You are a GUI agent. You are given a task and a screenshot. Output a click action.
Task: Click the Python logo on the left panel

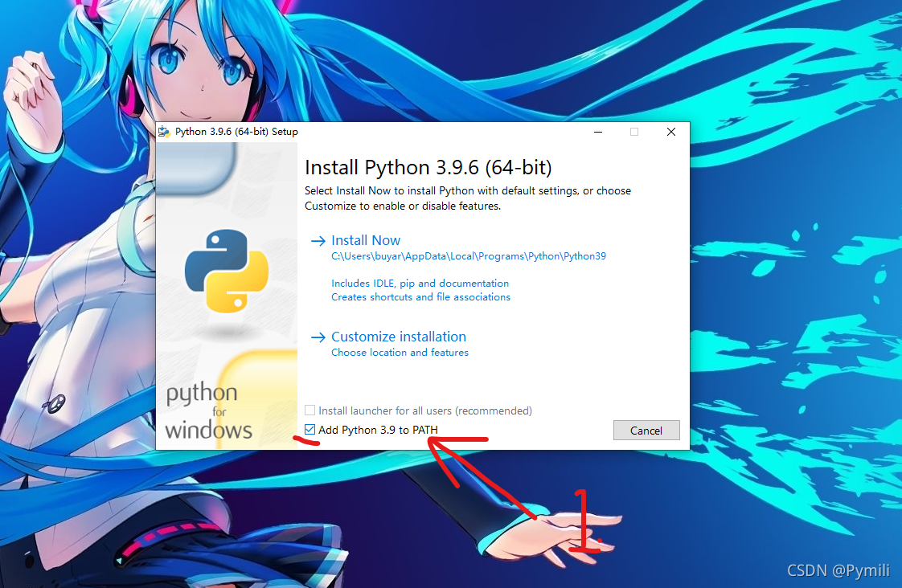point(227,269)
